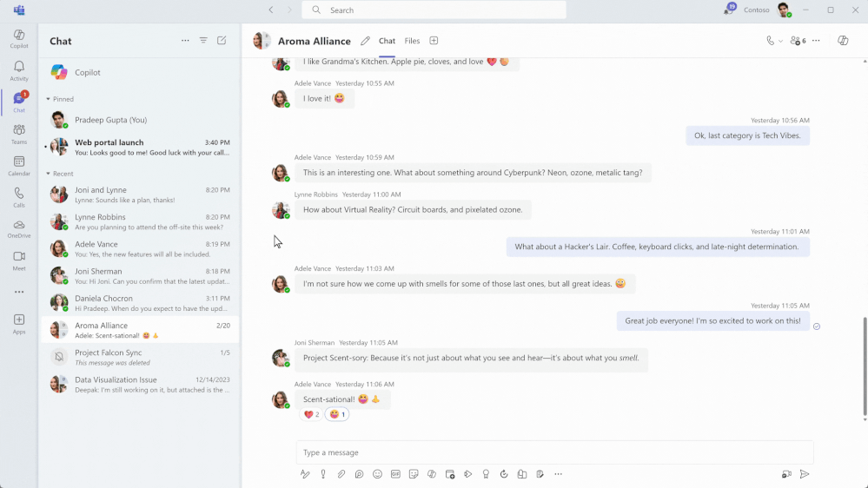Open the Calendar app in sidebar
The height and width of the screenshot is (488, 868).
point(19,166)
